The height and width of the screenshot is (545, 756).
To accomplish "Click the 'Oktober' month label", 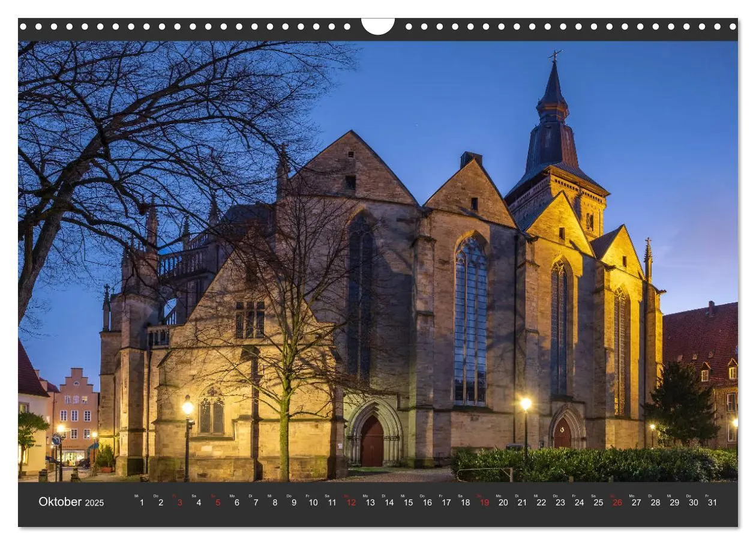I will click(60, 502).
